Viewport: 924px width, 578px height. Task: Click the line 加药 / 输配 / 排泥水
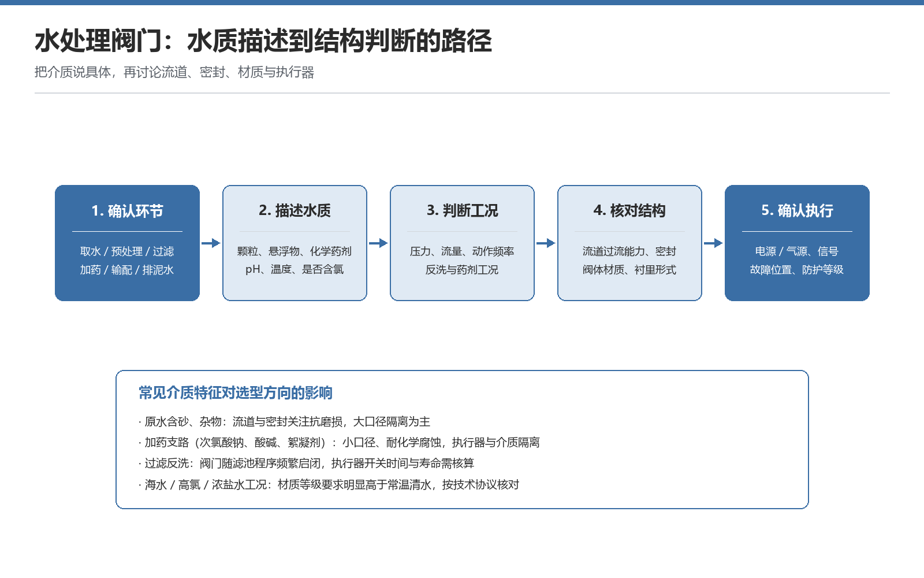pos(127,270)
